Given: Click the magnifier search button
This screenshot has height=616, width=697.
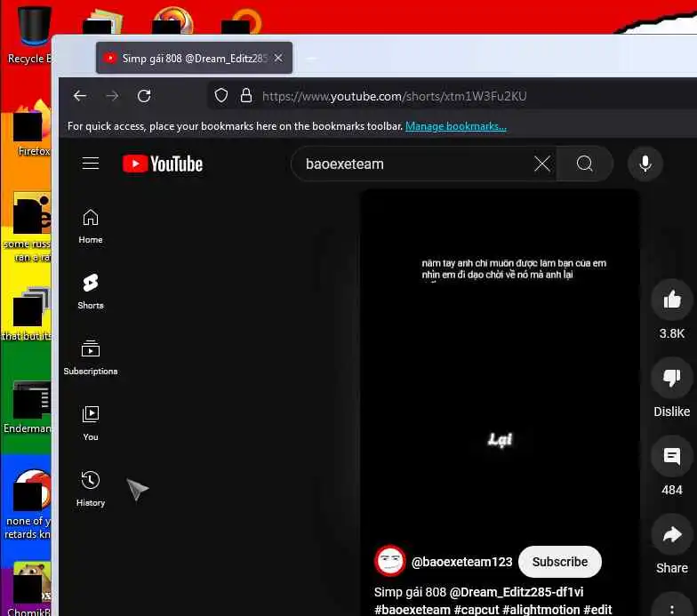Looking at the screenshot, I should [x=585, y=164].
